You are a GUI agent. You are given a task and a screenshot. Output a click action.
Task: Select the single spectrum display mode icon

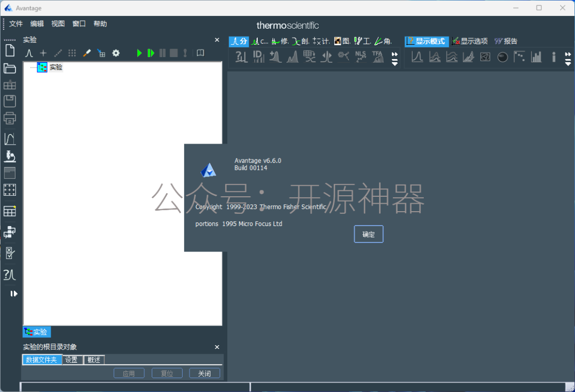point(417,57)
